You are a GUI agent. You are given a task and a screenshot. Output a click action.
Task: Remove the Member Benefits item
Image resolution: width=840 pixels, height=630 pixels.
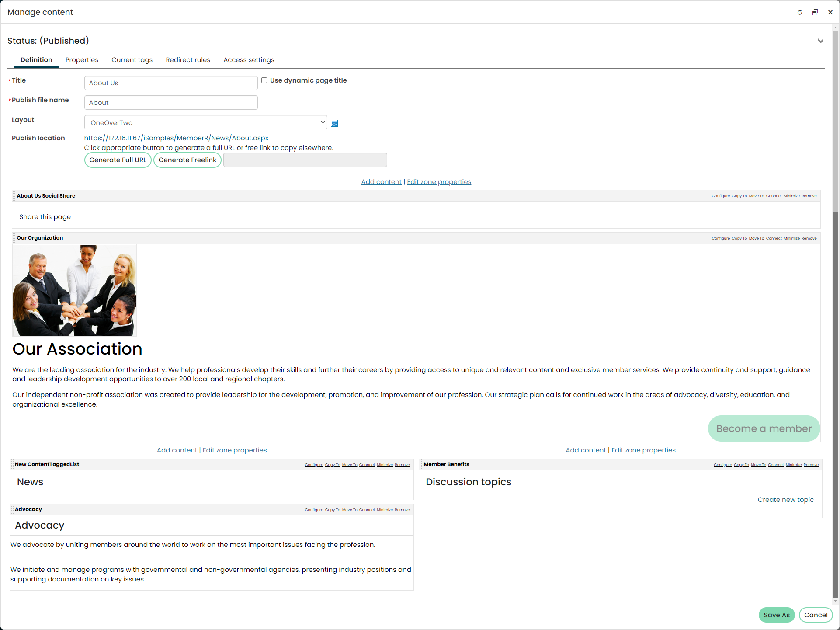point(811,465)
